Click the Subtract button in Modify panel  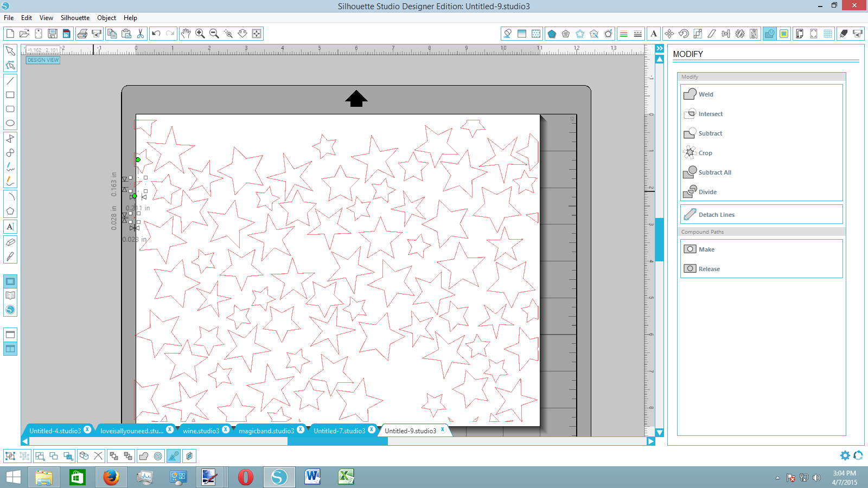[x=761, y=133]
